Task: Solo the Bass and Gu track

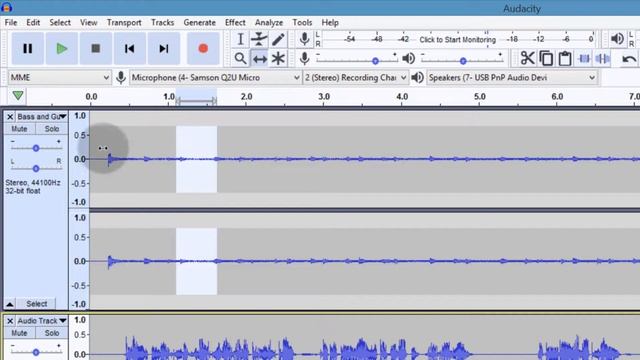Action: [x=52, y=129]
